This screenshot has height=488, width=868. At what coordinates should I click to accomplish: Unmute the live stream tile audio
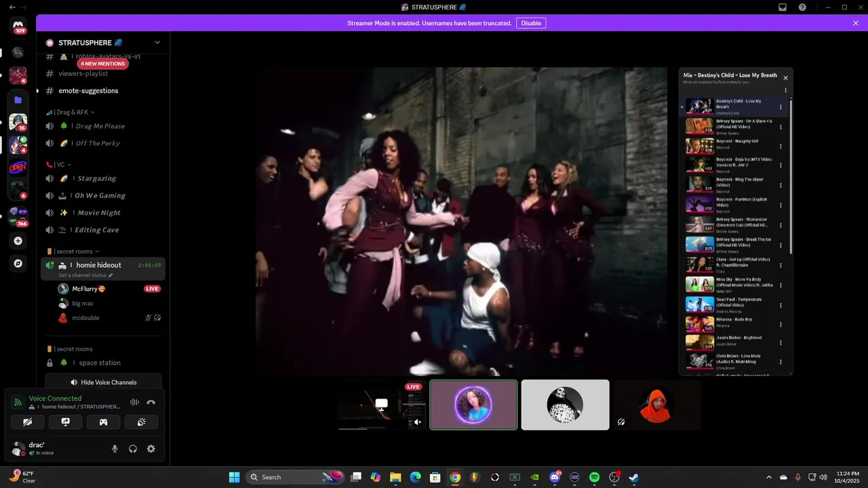click(418, 422)
